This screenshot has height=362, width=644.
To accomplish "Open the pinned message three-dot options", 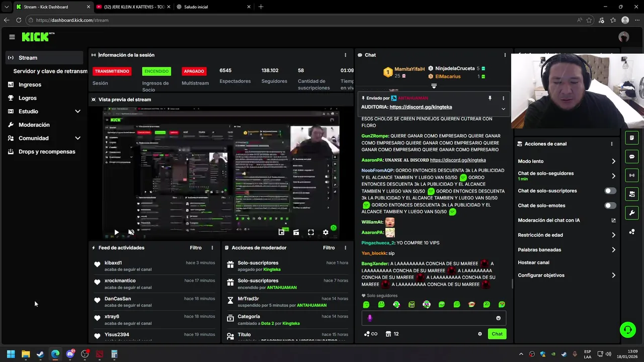I will [x=503, y=98].
